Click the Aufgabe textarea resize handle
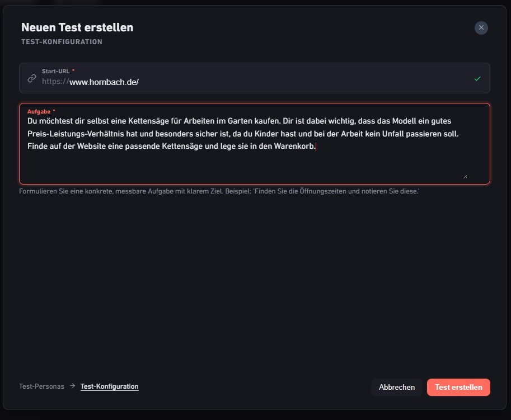Screen dimensions: 511x420 [465, 177]
